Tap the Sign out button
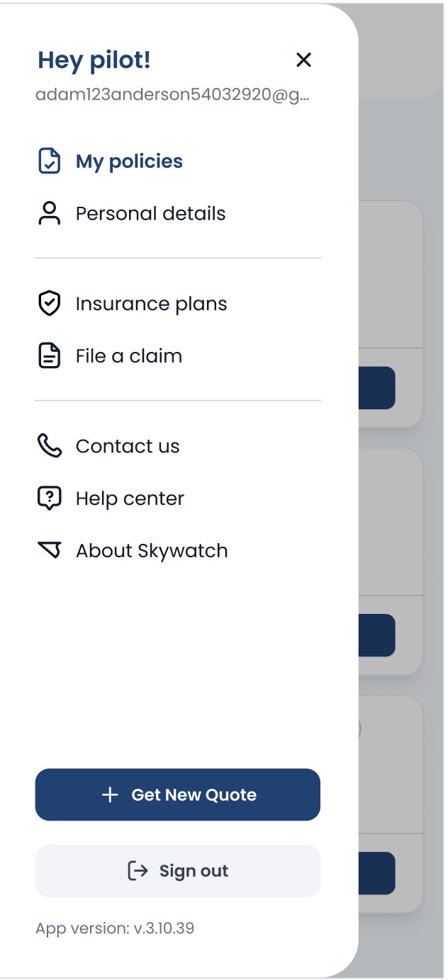 pyautogui.click(x=178, y=871)
